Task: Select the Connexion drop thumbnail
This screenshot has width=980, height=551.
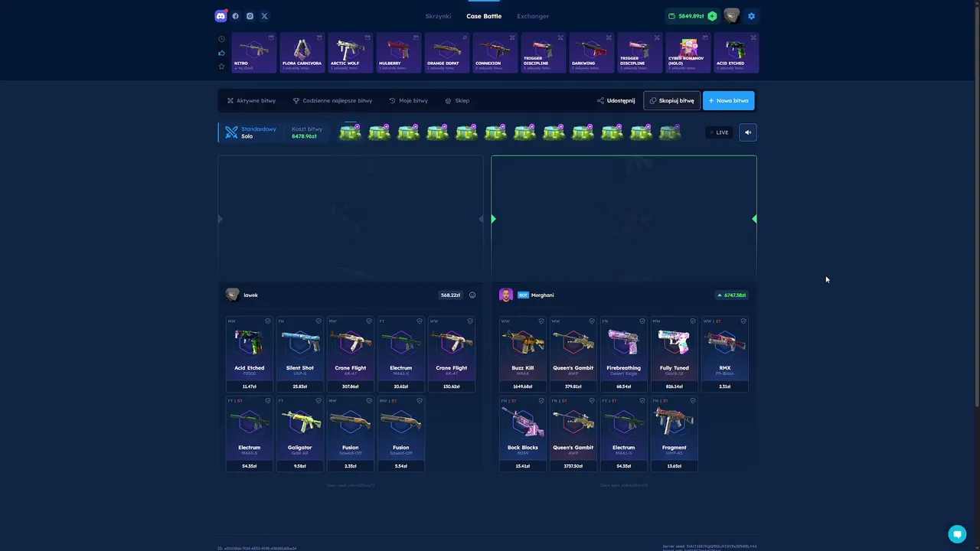Action: tap(495, 53)
